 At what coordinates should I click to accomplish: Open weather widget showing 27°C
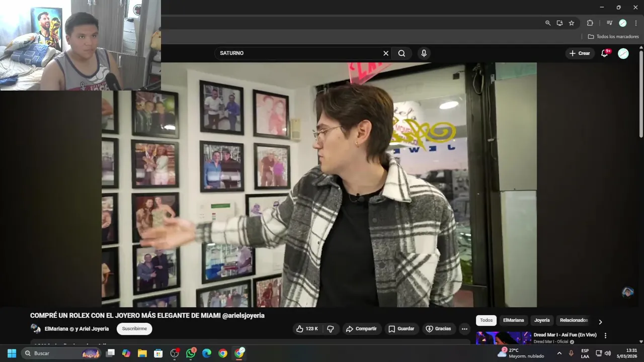521,353
